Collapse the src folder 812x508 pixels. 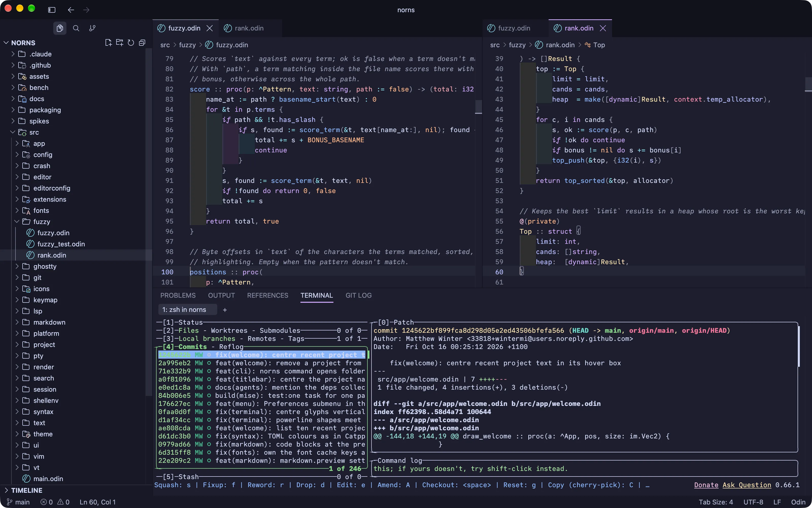click(x=13, y=132)
